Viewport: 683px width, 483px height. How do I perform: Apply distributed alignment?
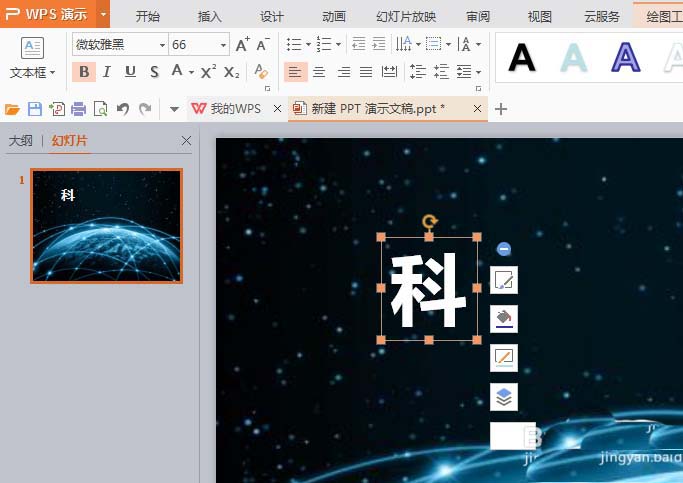coord(389,72)
